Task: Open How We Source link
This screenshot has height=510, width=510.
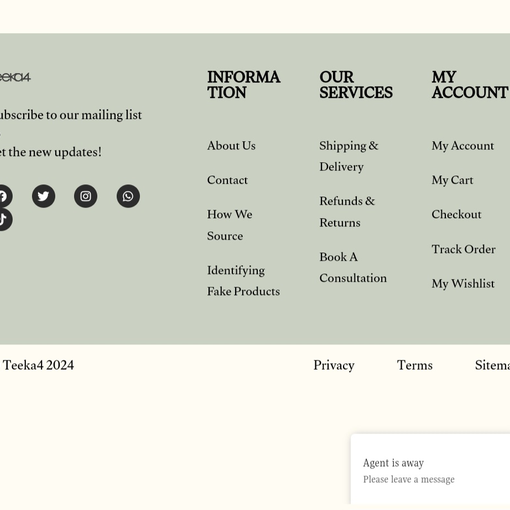Action: [230, 225]
